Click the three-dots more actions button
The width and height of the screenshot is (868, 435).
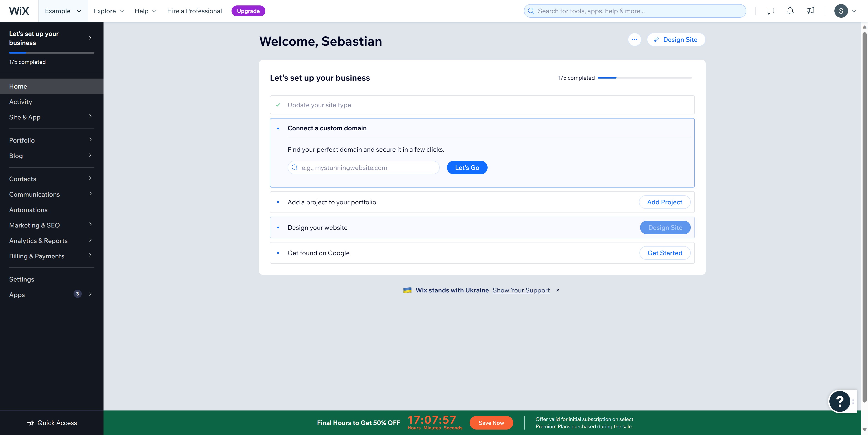click(x=634, y=40)
